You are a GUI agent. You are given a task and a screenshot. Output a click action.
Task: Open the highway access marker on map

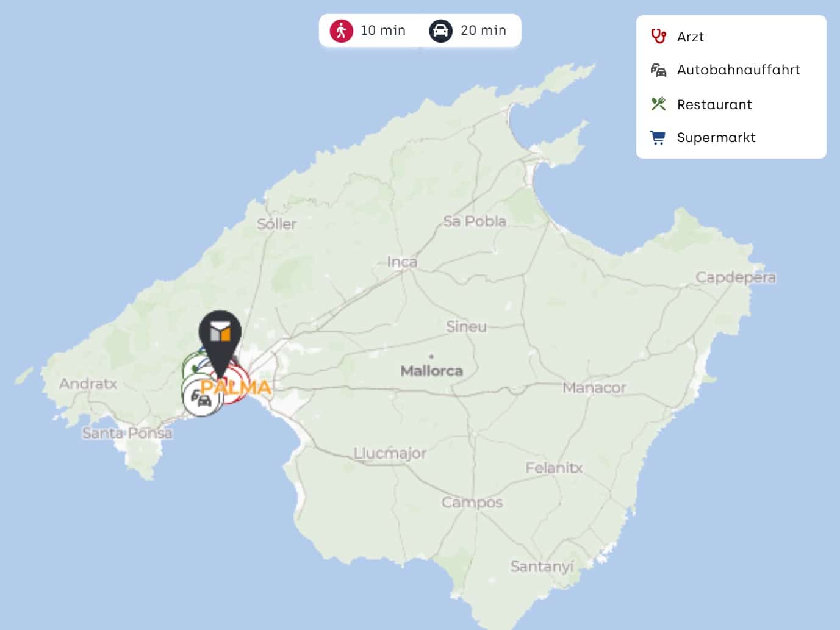(x=201, y=399)
